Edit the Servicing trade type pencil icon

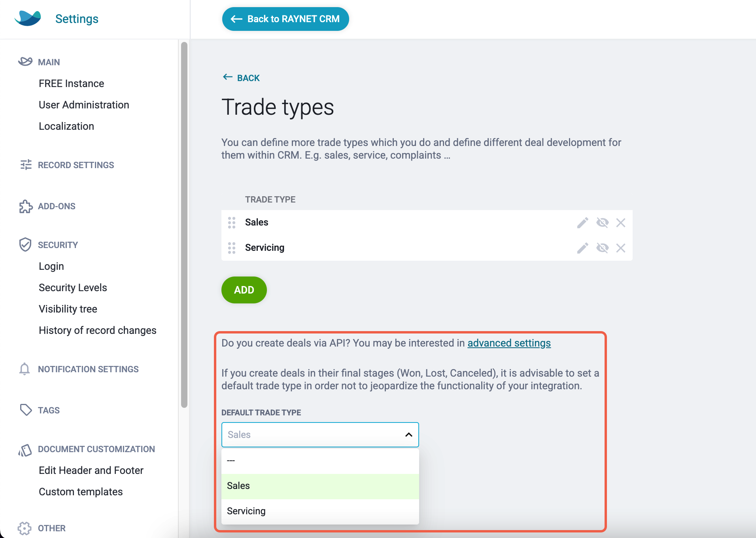pos(582,248)
